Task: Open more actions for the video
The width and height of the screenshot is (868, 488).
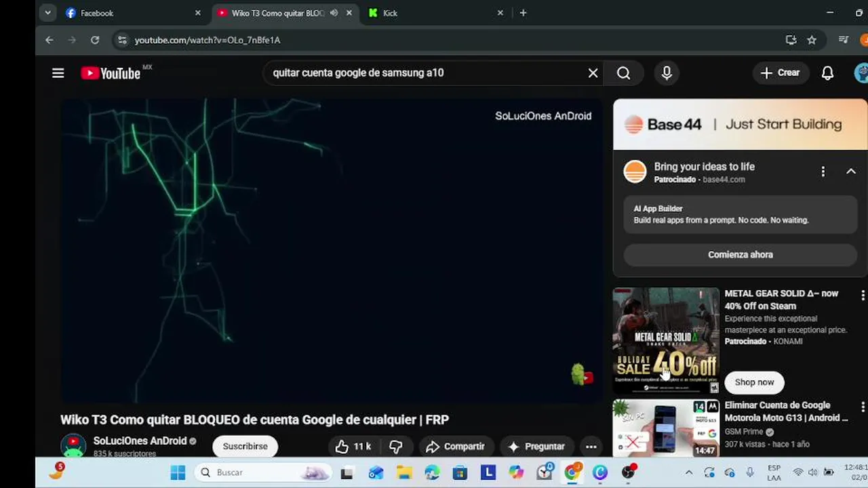Action: (x=591, y=446)
